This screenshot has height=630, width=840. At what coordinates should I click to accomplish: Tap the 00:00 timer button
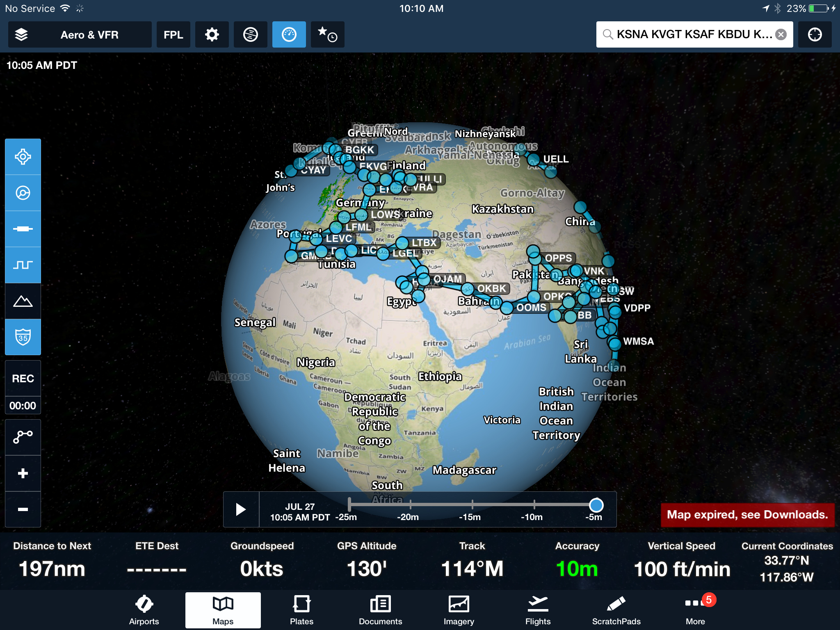(23, 406)
